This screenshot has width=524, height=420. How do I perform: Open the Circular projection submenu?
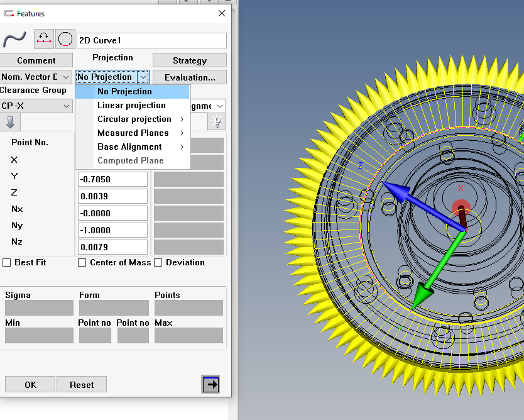tap(134, 119)
